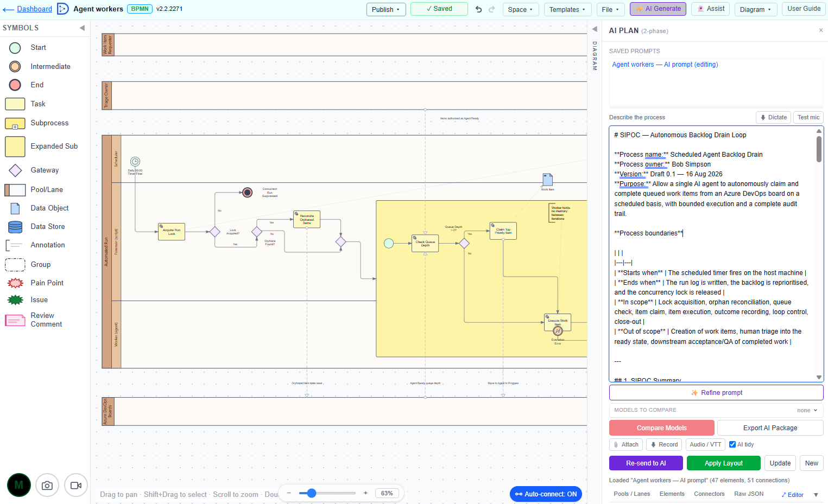
Task: Click the zoom slider handle
Action: click(x=311, y=493)
